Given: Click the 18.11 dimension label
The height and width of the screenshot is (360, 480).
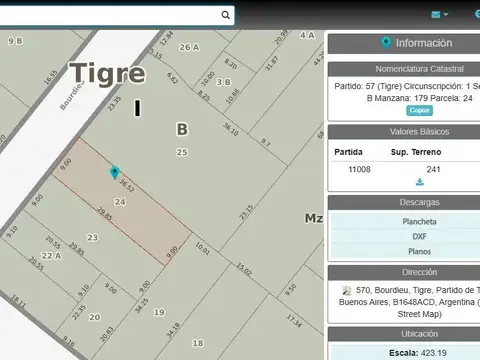Looking at the screenshot, I should coord(18,301).
